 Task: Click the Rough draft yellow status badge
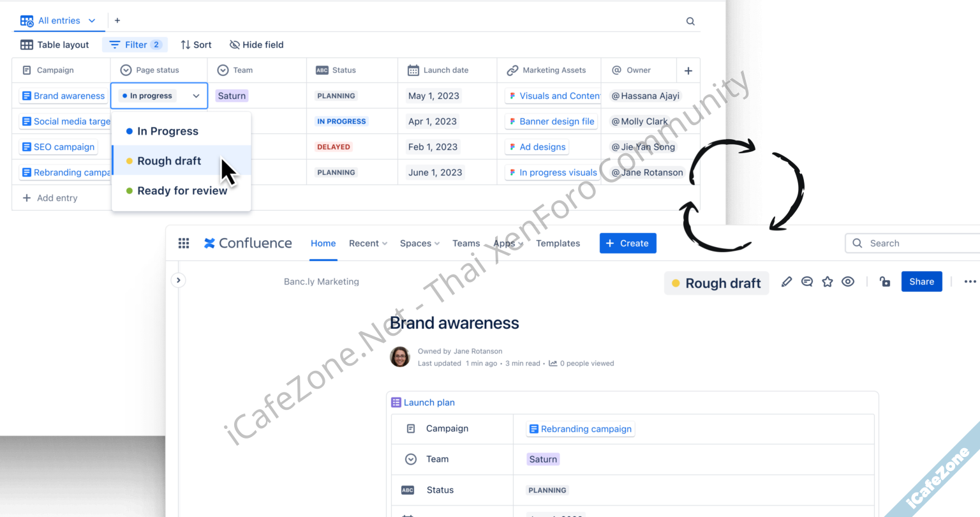coord(716,283)
